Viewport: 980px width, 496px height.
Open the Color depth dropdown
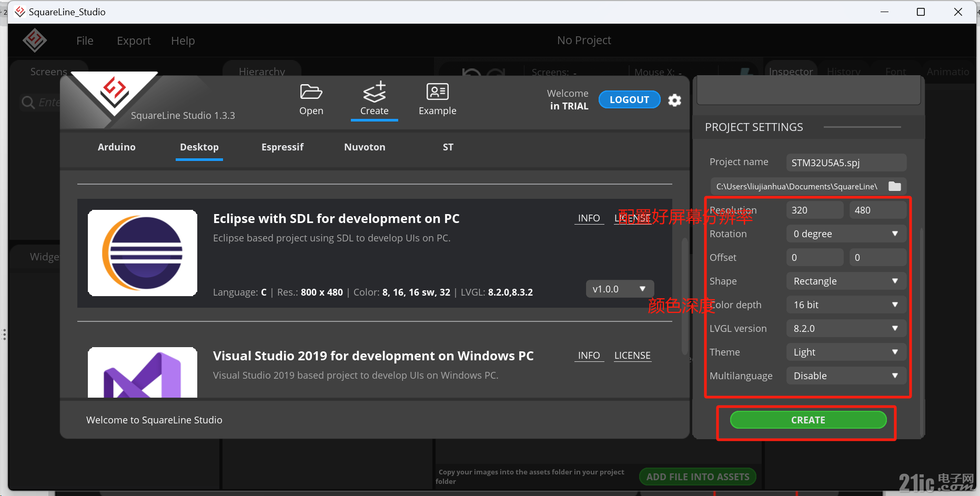[846, 305]
